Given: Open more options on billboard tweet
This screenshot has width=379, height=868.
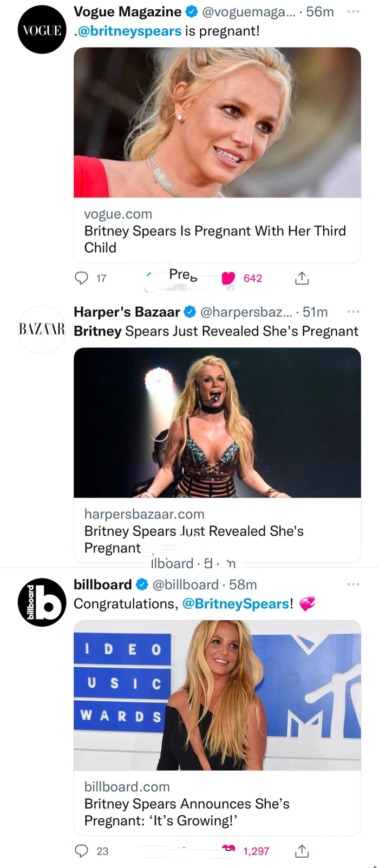Looking at the screenshot, I should pyautogui.click(x=353, y=584).
